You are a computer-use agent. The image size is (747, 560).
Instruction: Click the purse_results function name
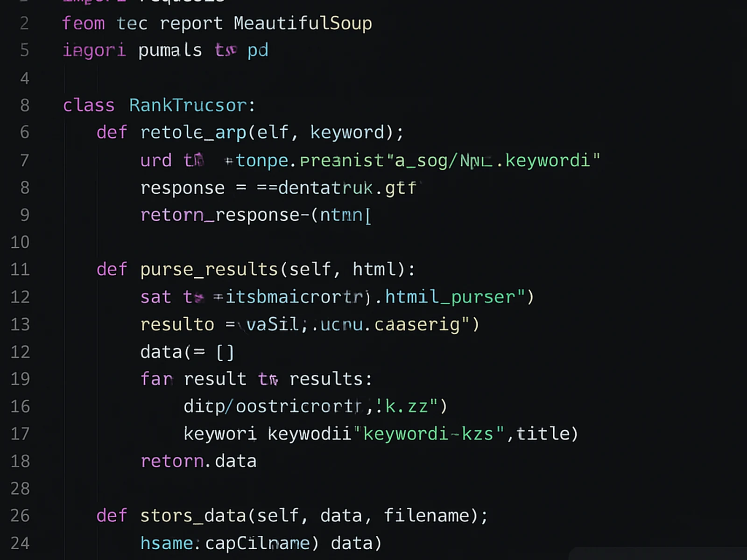click(x=209, y=269)
